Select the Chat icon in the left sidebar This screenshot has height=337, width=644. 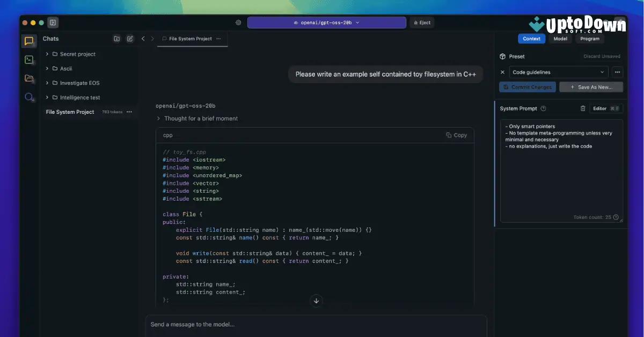pos(29,40)
